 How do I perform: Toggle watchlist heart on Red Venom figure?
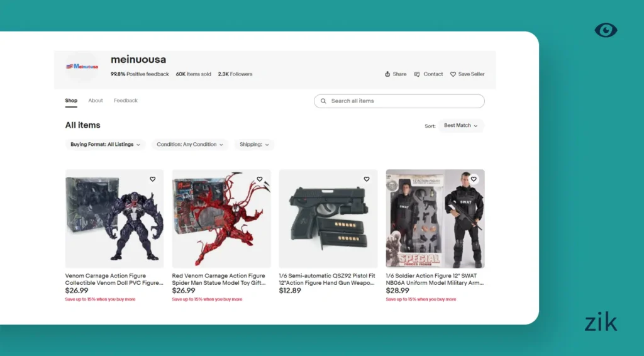[x=260, y=179]
